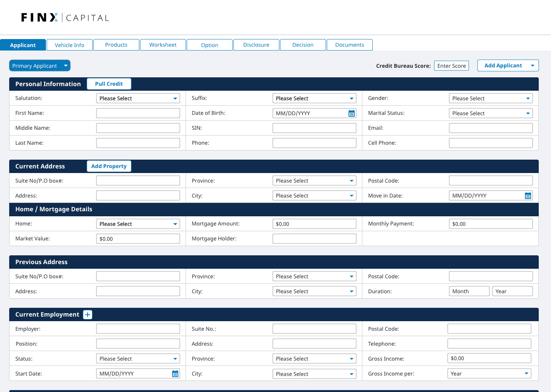Expand the Add Applicant dropdown arrow

point(533,65)
